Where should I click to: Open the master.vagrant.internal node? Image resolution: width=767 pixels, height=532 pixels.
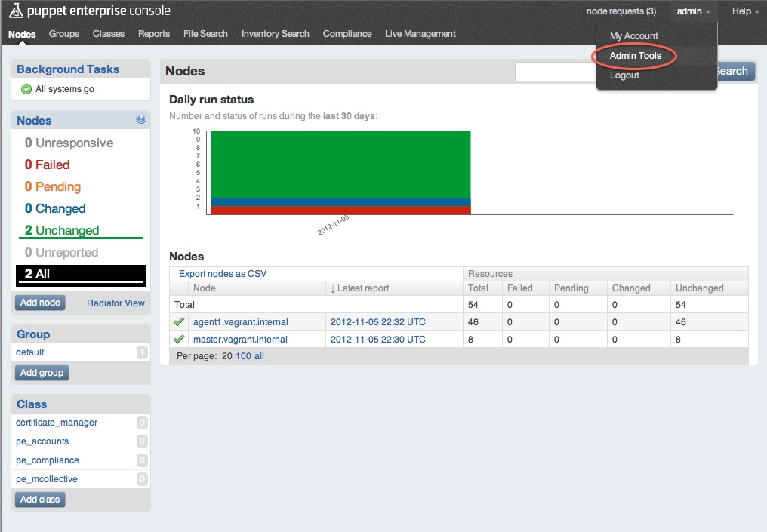point(240,340)
